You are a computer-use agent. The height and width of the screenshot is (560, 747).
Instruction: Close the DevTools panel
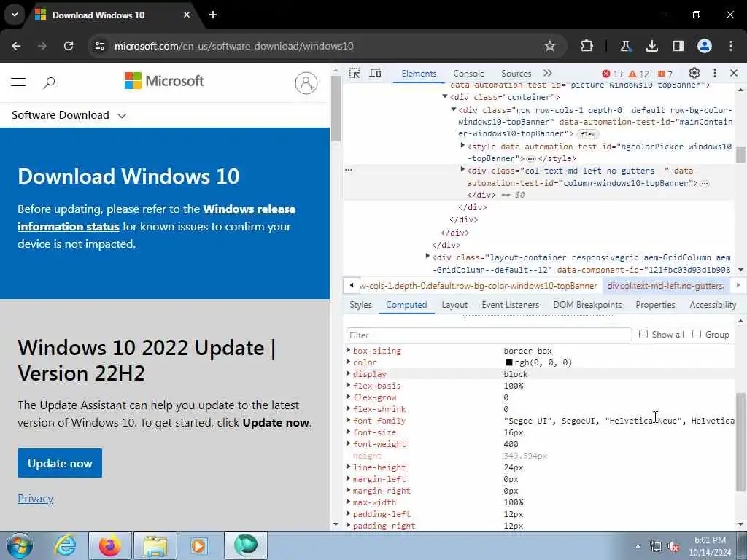(x=734, y=73)
